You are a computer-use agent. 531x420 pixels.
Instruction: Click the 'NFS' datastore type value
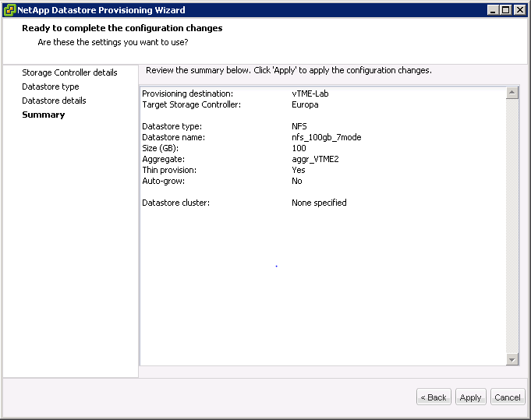coord(299,126)
